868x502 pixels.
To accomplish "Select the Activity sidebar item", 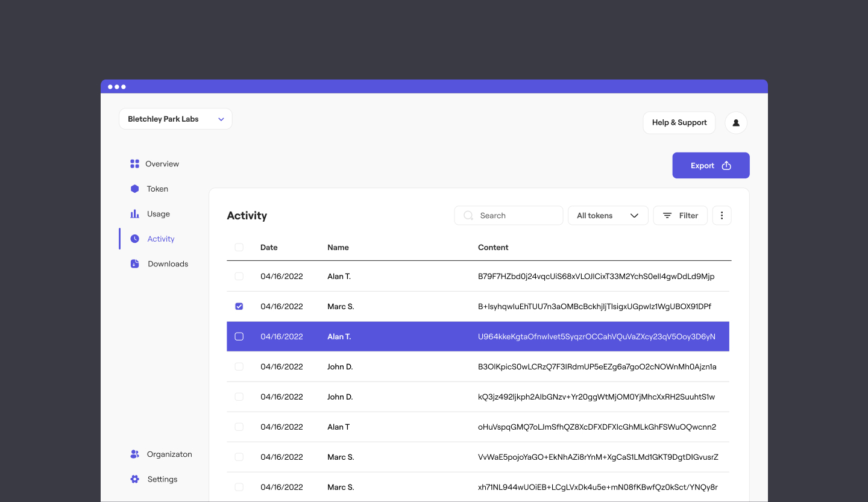I will [161, 239].
